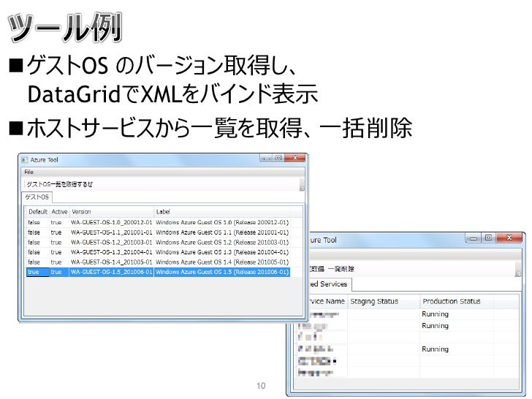The height and width of the screenshot is (399, 532).
Task: Click Windows Azure Guest OS 1.1 label cell
Action: pos(222,232)
